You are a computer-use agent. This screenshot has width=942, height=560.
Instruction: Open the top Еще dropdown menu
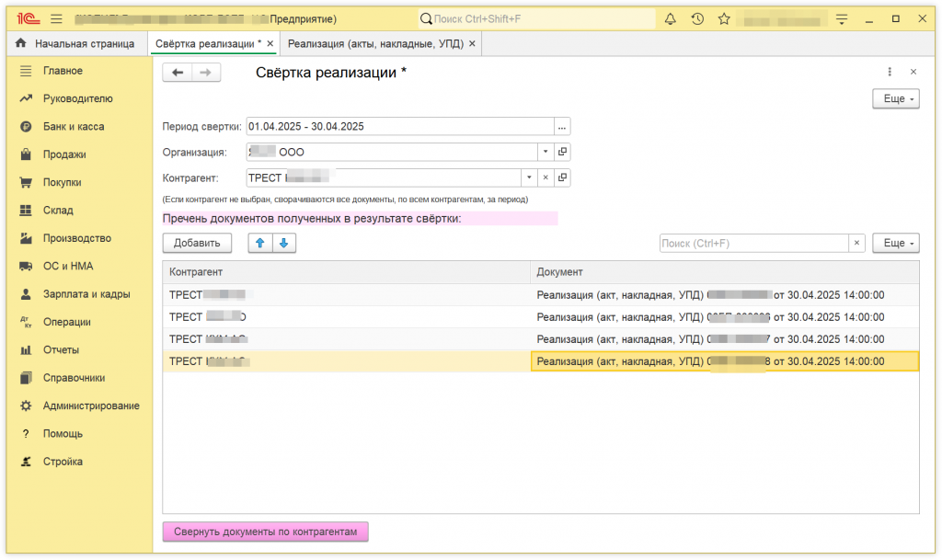[x=895, y=98]
